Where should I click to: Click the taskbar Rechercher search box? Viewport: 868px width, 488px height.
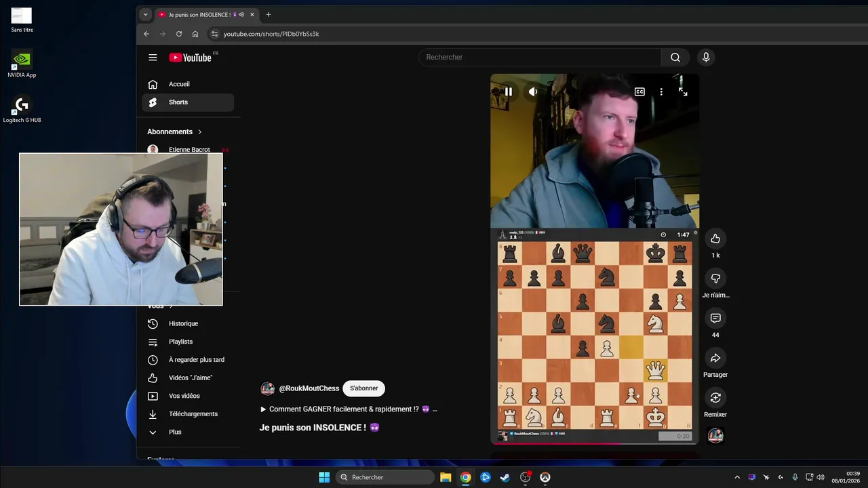click(x=385, y=477)
